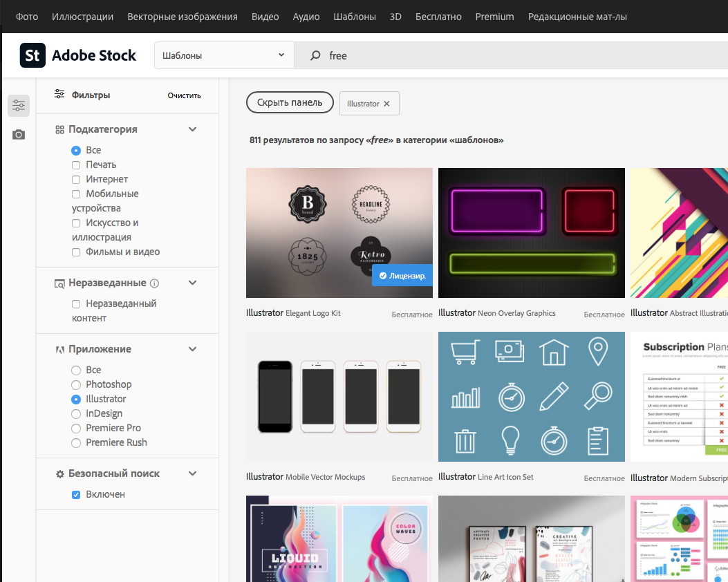Image resolution: width=728 pixels, height=582 pixels.
Task: Select the Premiere Pro radio button
Action: tap(76, 429)
